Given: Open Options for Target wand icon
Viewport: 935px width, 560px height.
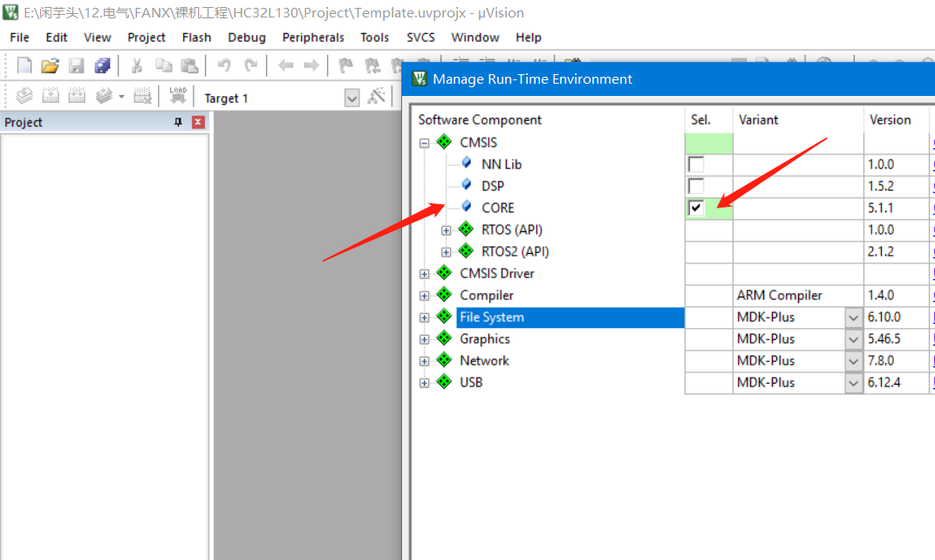Looking at the screenshot, I should [376, 95].
